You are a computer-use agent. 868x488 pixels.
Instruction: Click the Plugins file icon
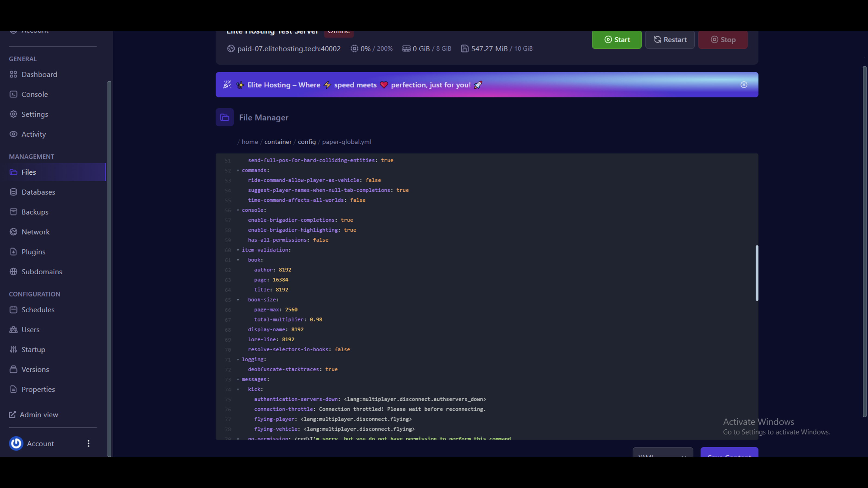coord(14,252)
